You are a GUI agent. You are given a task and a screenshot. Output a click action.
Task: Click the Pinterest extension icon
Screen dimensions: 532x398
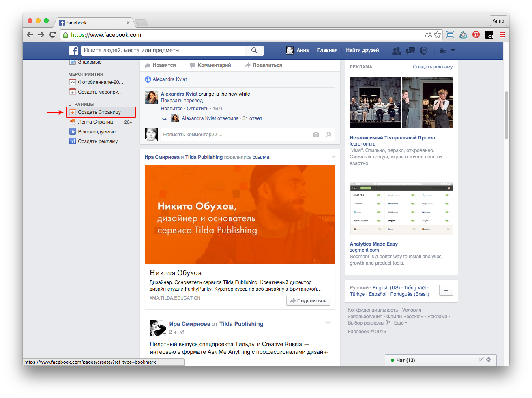[x=476, y=35]
